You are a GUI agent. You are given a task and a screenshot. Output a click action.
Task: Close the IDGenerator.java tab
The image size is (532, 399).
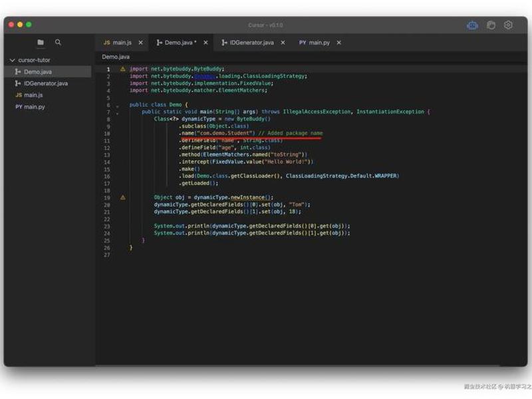point(283,43)
